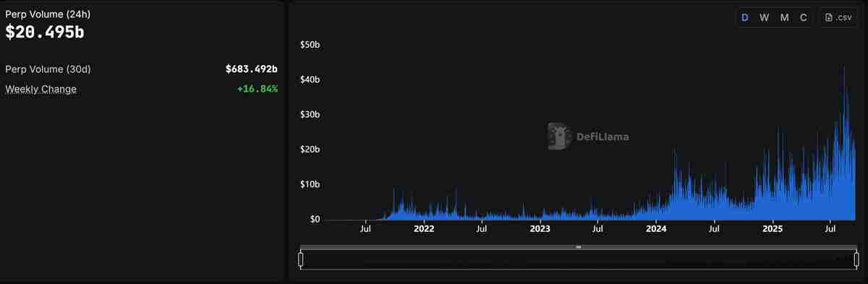Download chart data as .csv
The width and height of the screenshot is (868, 284).
838,17
